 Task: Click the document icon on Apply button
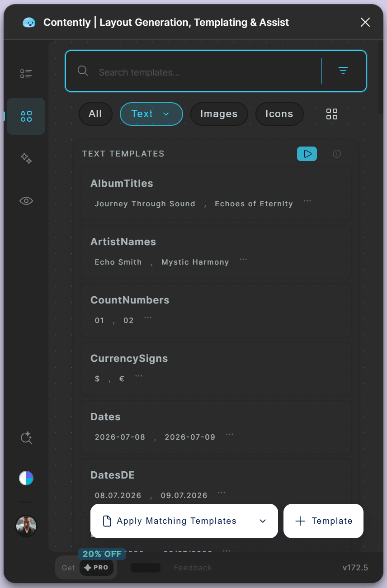coord(107,521)
